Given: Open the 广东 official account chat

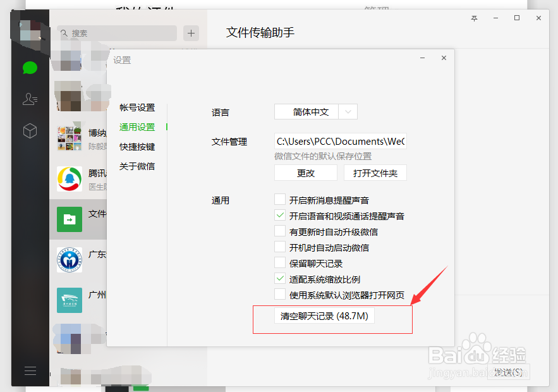Looking at the screenshot, I should [x=70, y=260].
